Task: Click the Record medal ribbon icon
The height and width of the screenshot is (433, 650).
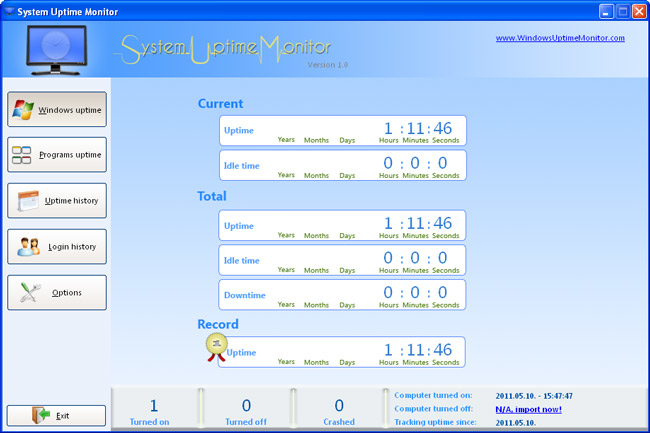Action: click(x=216, y=347)
